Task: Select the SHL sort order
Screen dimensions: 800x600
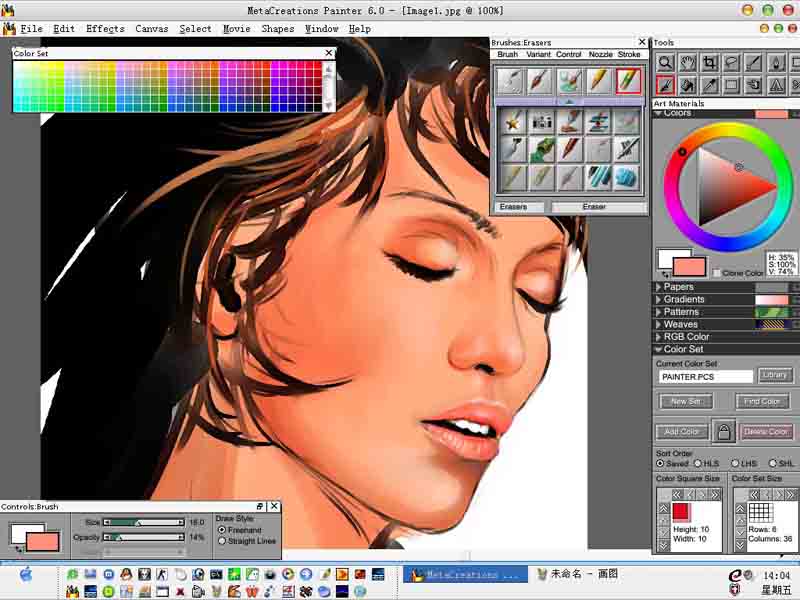Action: point(772,463)
